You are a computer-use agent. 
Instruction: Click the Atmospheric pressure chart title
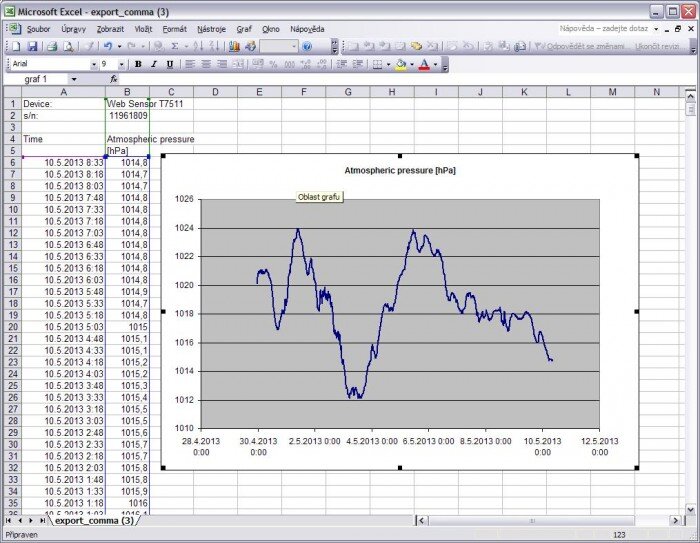[x=399, y=171]
